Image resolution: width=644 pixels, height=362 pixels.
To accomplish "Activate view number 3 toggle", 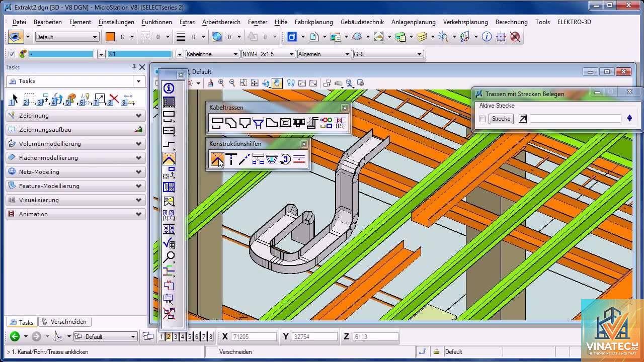I will (176, 337).
